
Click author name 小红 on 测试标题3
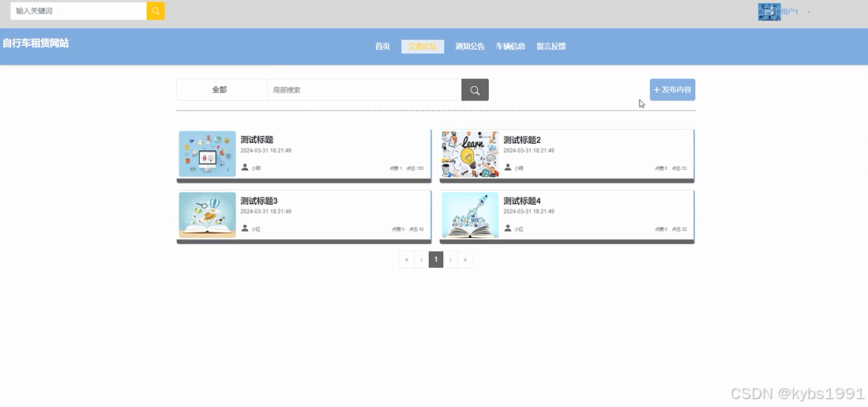(256, 229)
